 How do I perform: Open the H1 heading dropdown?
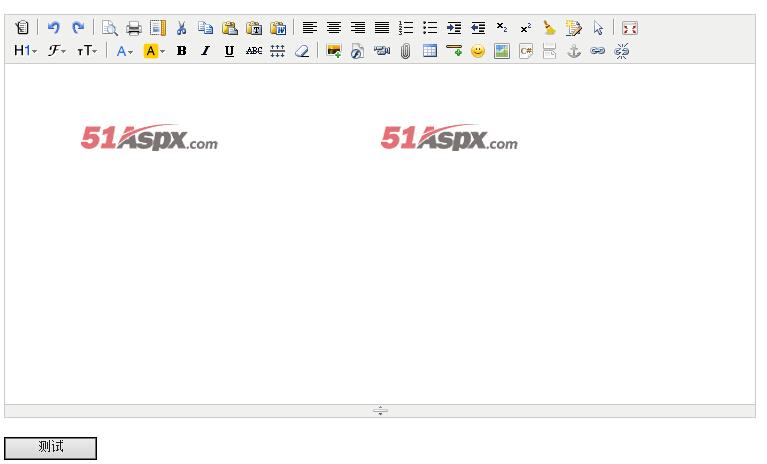pyautogui.click(x=25, y=51)
